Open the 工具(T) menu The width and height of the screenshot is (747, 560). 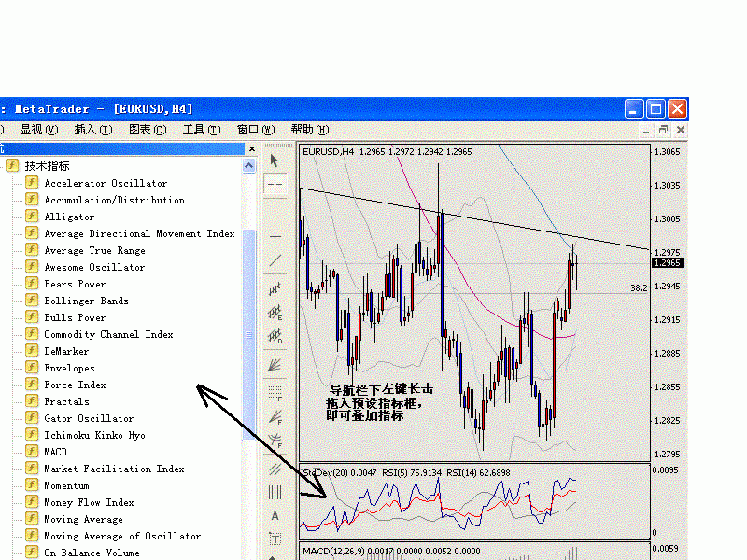(202, 130)
